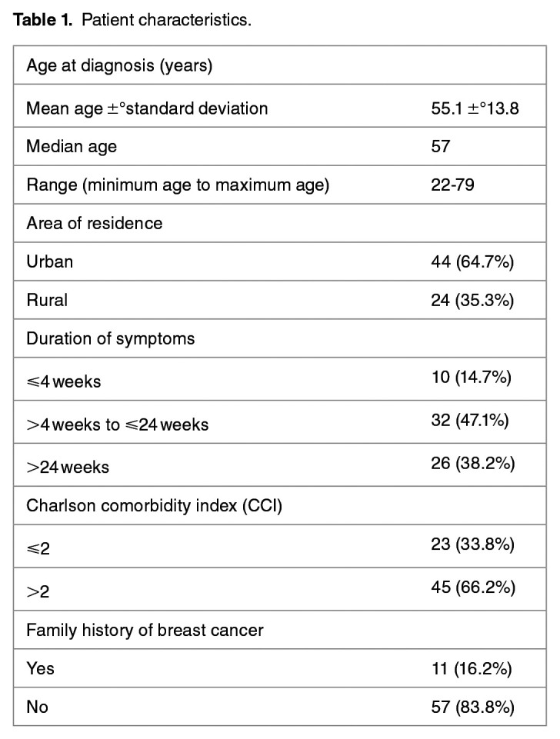Select the 'Area of residence' section header
560x739 pixels.
point(95,223)
